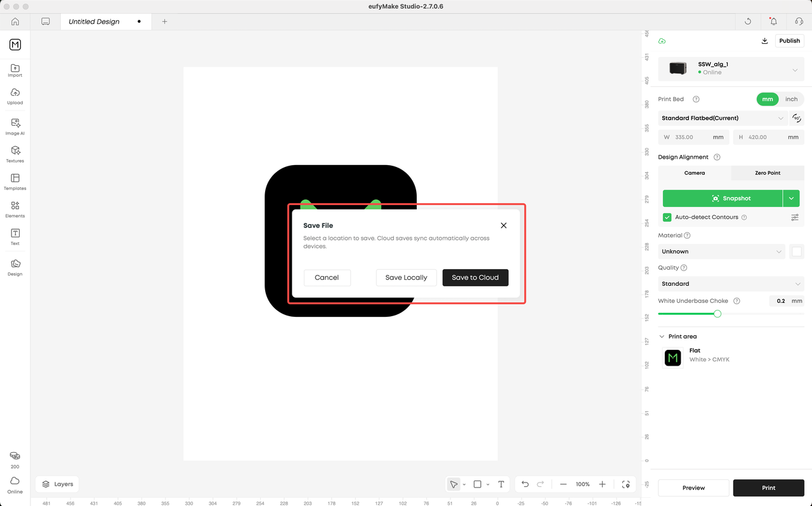Switch to the Zero Point tab

click(x=768, y=173)
